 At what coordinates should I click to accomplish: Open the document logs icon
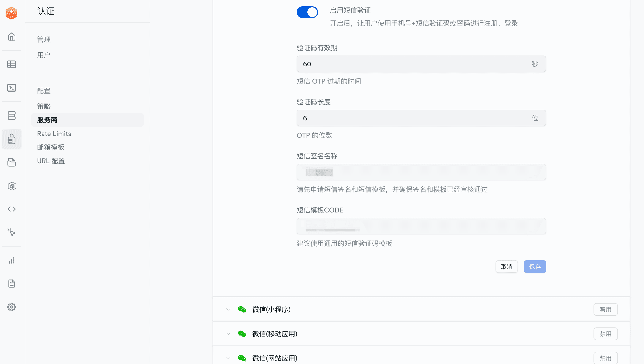tap(11, 284)
